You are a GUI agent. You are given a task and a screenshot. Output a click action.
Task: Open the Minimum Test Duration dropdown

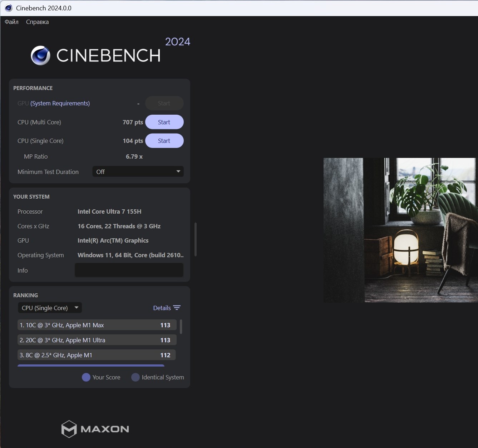(x=138, y=172)
